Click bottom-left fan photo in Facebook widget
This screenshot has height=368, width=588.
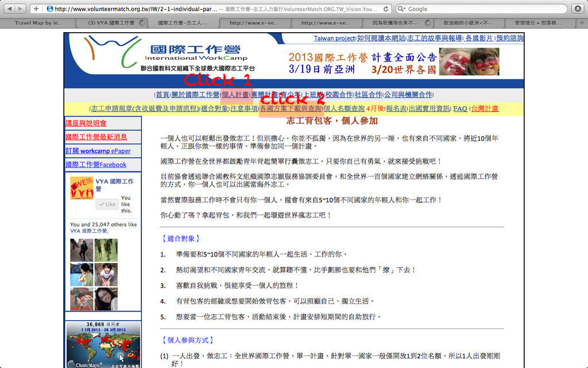82,299
